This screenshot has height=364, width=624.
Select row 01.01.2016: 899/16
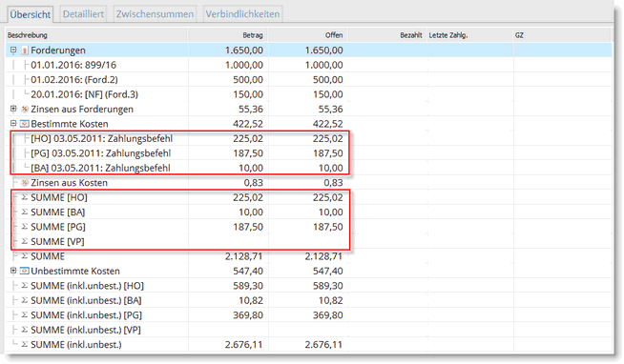[x=309, y=65]
